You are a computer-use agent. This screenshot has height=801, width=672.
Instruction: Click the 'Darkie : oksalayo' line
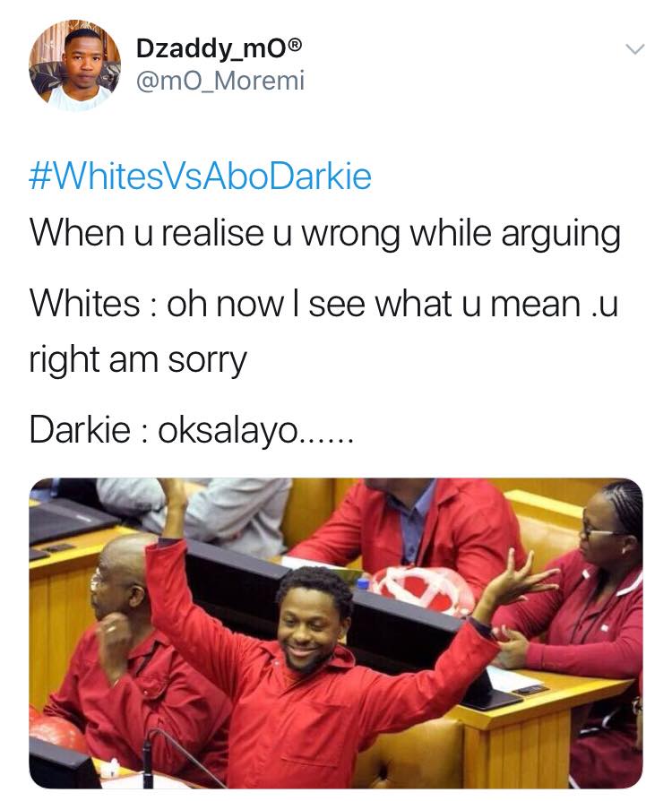pyautogui.click(x=191, y=430)
